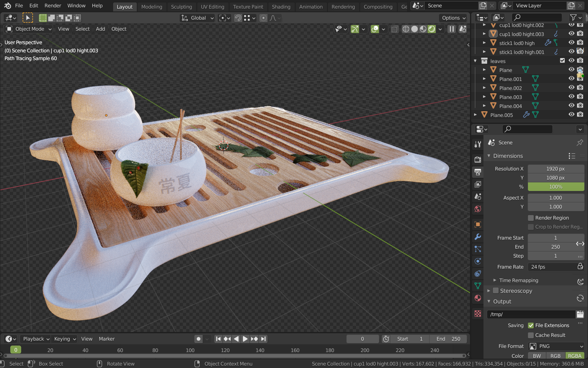588x368 pixels.
Task: Open the World properties tab
Action: [478, 209]
